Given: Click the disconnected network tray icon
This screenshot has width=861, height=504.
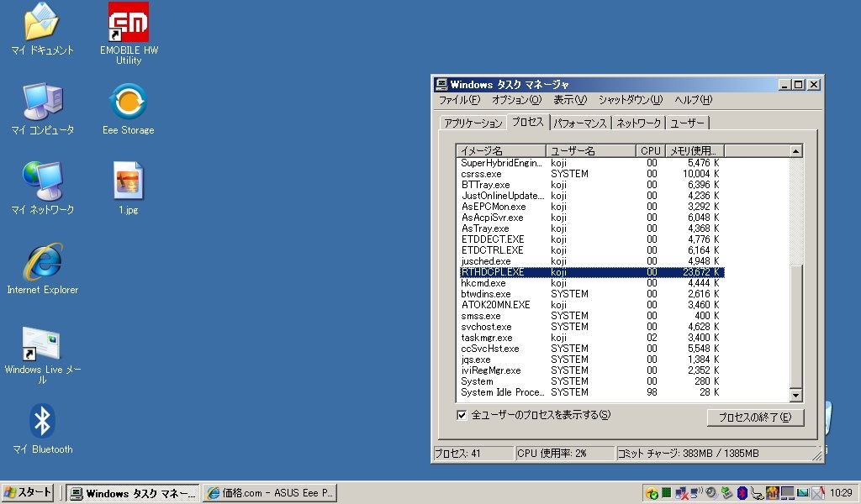Looking at the screenshot, I should click(681, 493).
